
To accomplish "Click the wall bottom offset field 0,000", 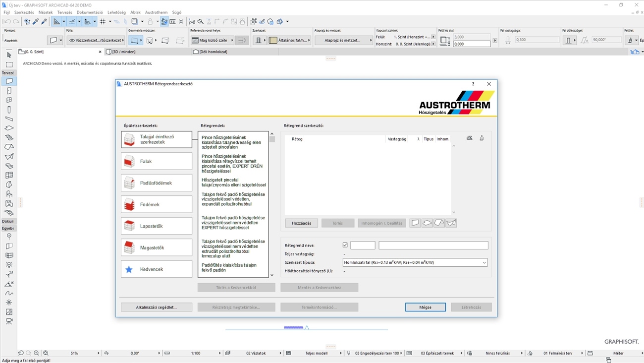I will coord(472,44).
